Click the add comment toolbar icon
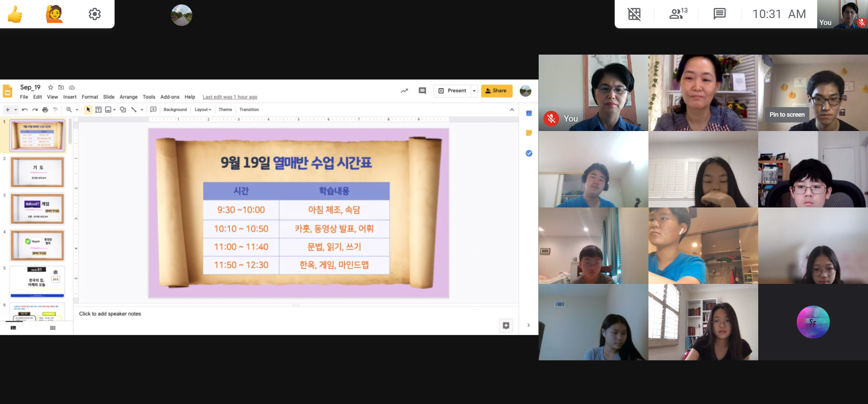 (x=153, y=110)
